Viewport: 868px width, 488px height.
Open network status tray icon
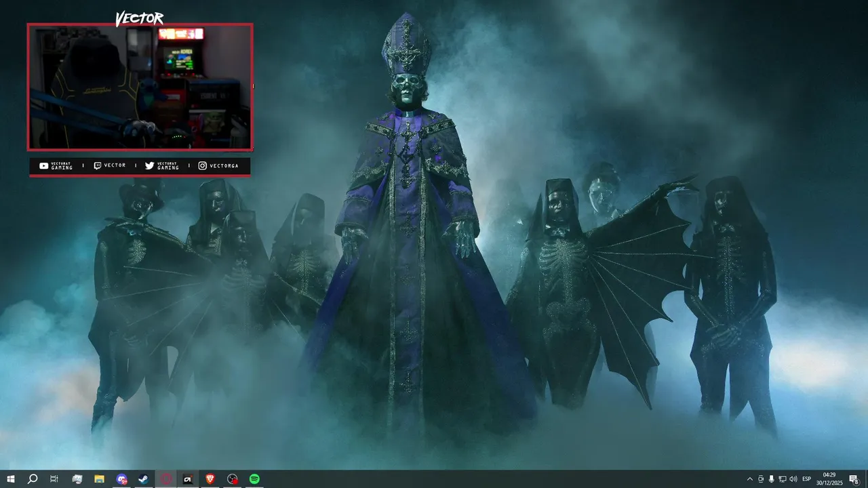tap(782, 479)
